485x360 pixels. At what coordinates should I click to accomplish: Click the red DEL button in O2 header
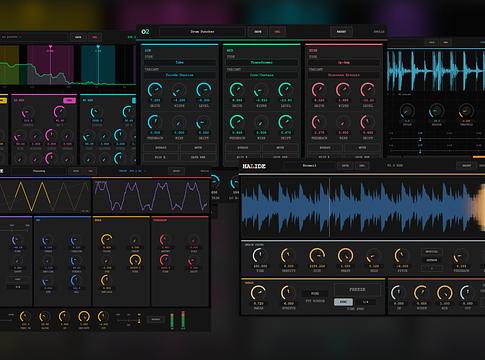click(277, 32)
